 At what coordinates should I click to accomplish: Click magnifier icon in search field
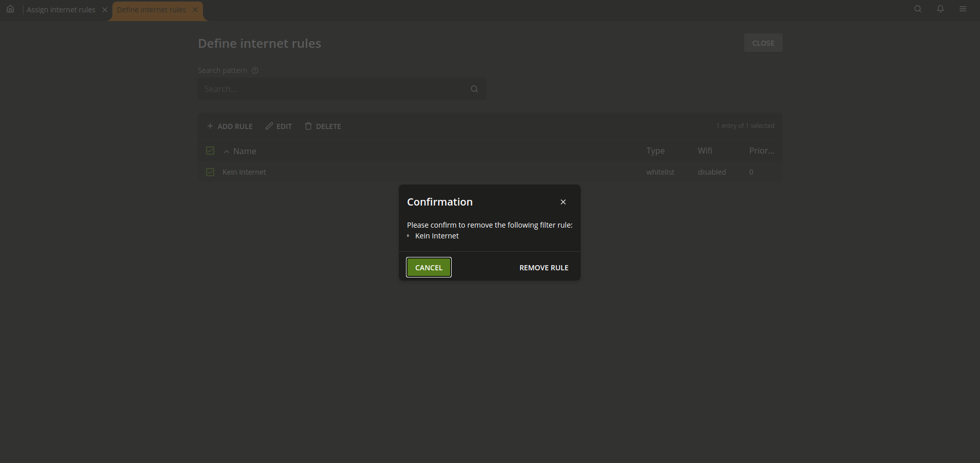[x=474, y=89]
